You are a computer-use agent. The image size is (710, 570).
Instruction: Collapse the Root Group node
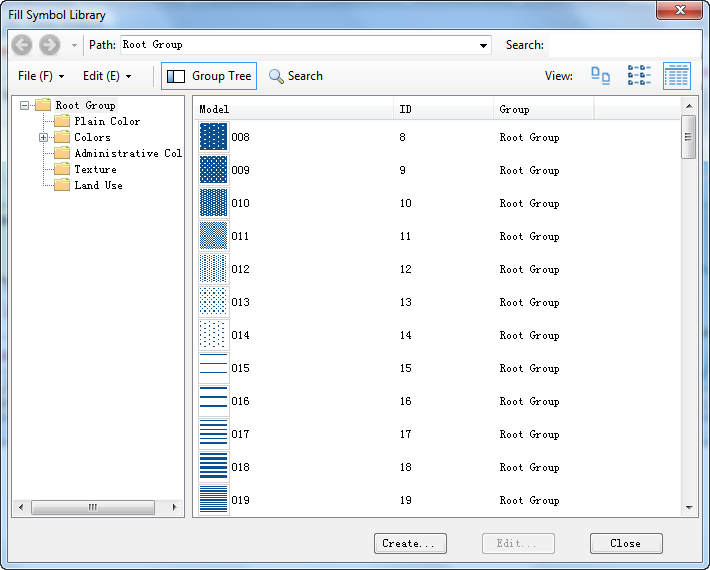tap(25, 106)
